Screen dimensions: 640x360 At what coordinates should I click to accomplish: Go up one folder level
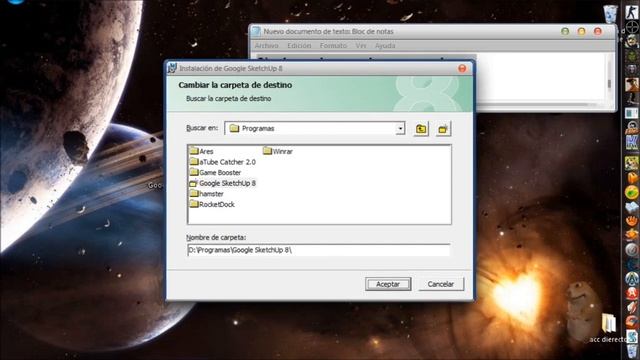click(421, 129)
